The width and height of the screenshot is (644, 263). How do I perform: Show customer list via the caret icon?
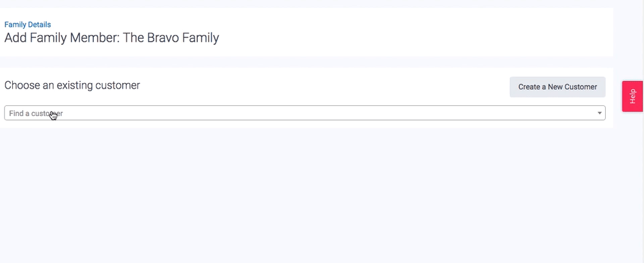click(599, 113)
